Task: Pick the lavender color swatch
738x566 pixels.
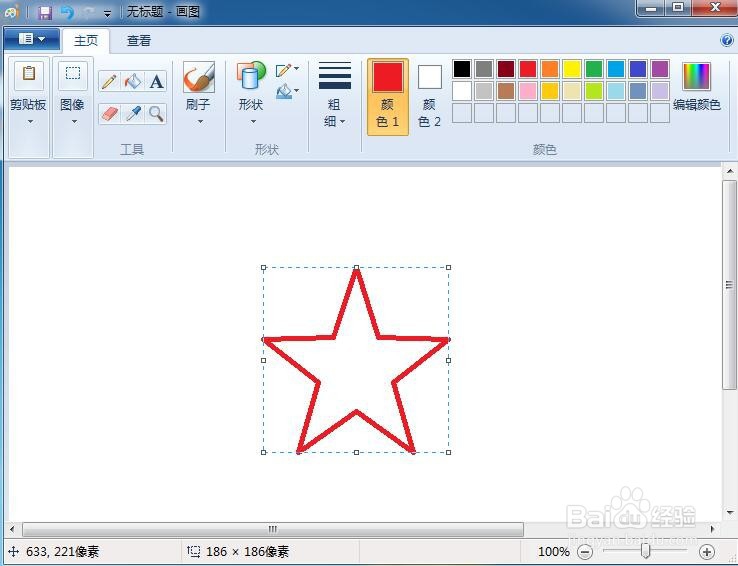Action: click(x=660, y=91)
